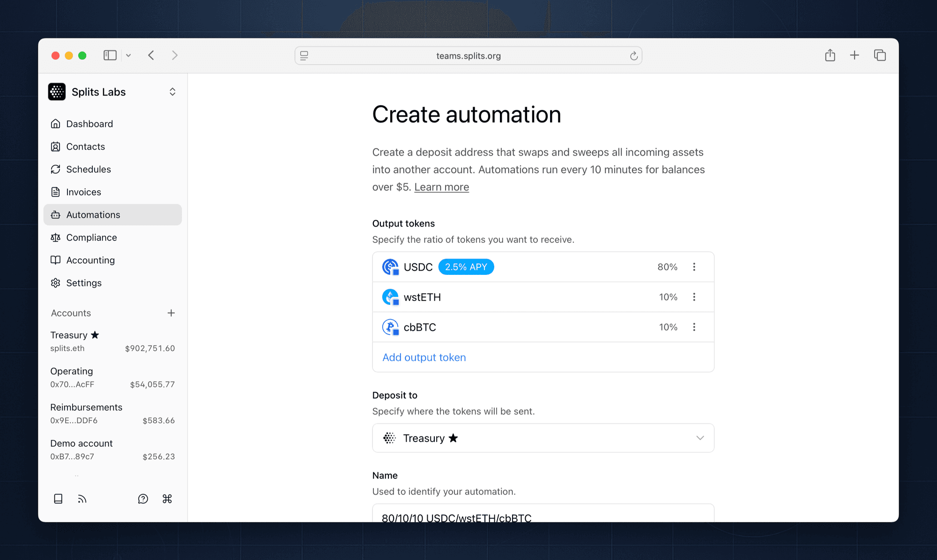Open the documentation book icon
This screenshot has height=560, width=937.
[58, 499]
